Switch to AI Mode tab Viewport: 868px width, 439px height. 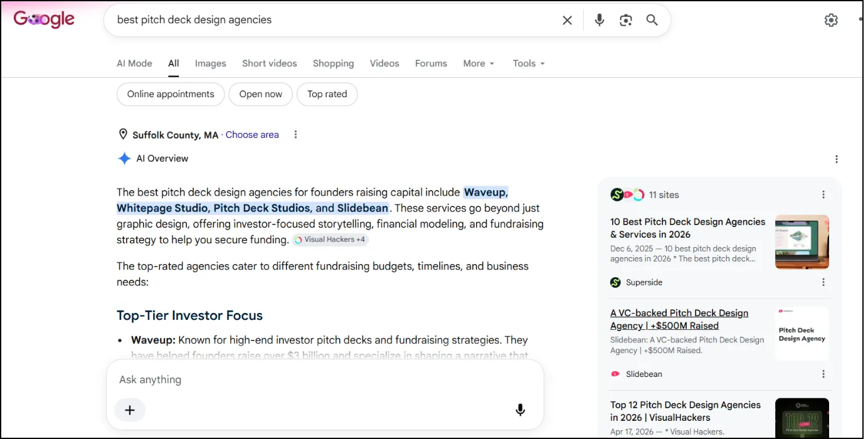(x=134, y=63)
